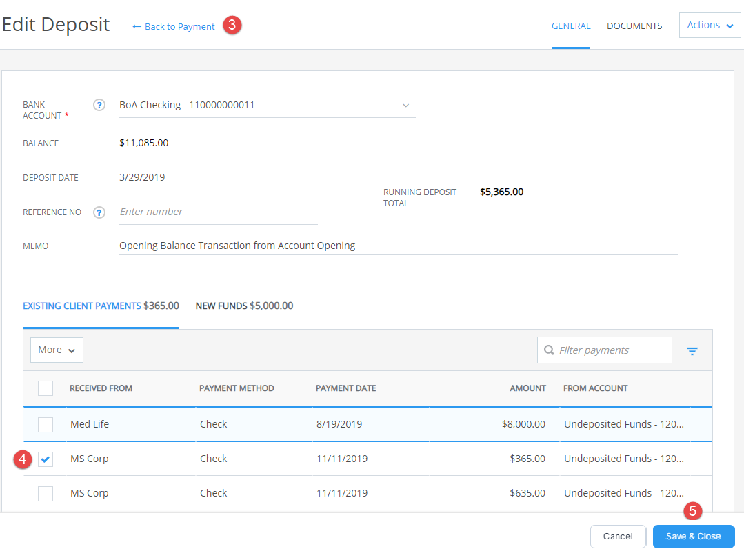This screenshot has height=560, width=744.
Task: Click Save & Close
Action: (693, 537)
